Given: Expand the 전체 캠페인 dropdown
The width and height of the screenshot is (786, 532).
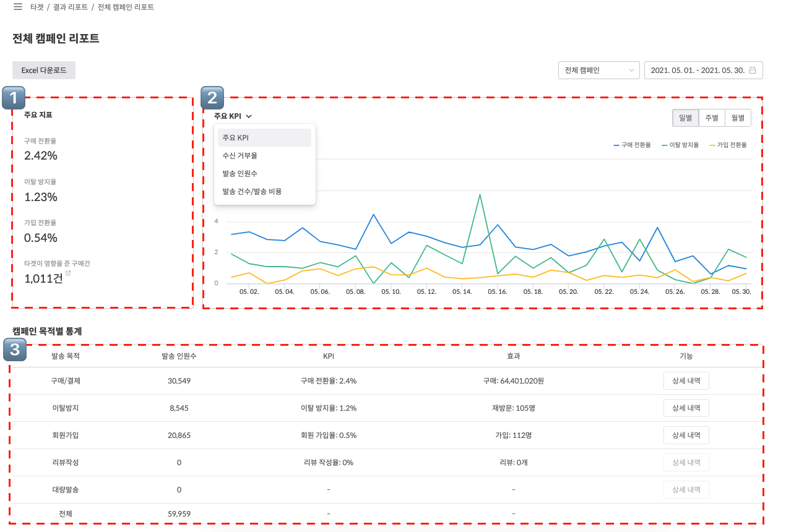Looking at the screenshot, I should pos(598,71).
